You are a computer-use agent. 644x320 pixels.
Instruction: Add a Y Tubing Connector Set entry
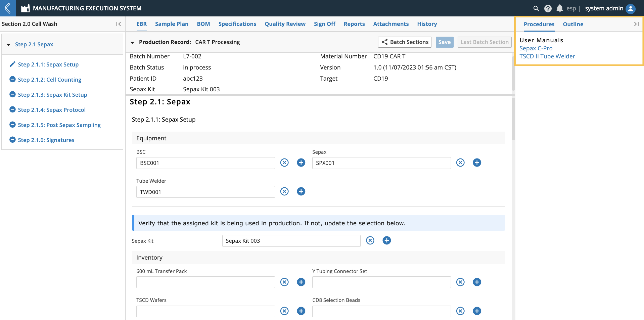pyautogui.click(x=477, y=282)
